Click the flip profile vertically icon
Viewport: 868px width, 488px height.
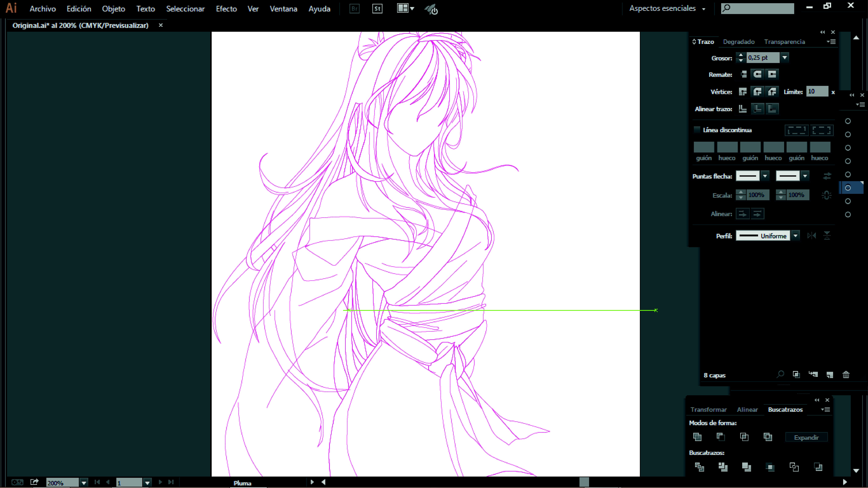click(x=827, y=236)
